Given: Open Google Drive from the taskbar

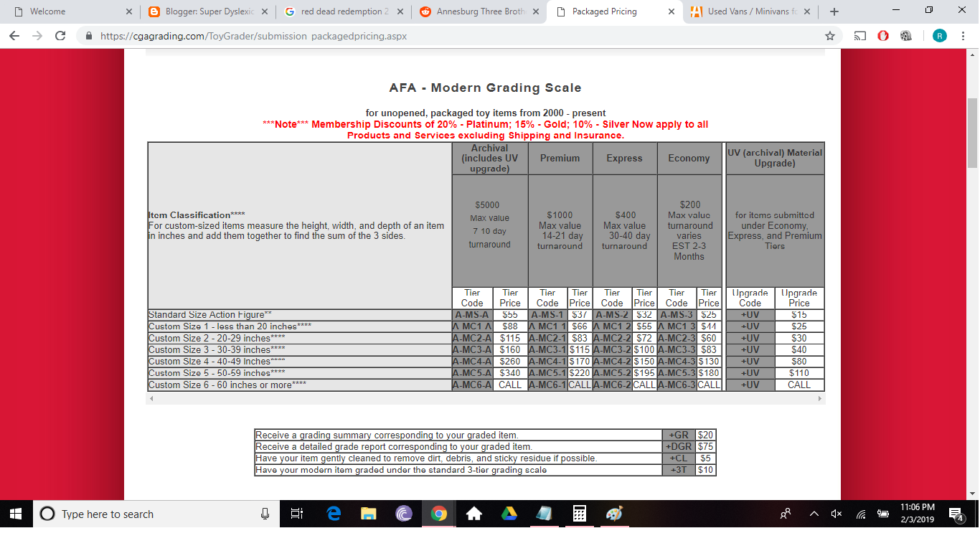Looking at the screenshot, I should click(509, 514).
